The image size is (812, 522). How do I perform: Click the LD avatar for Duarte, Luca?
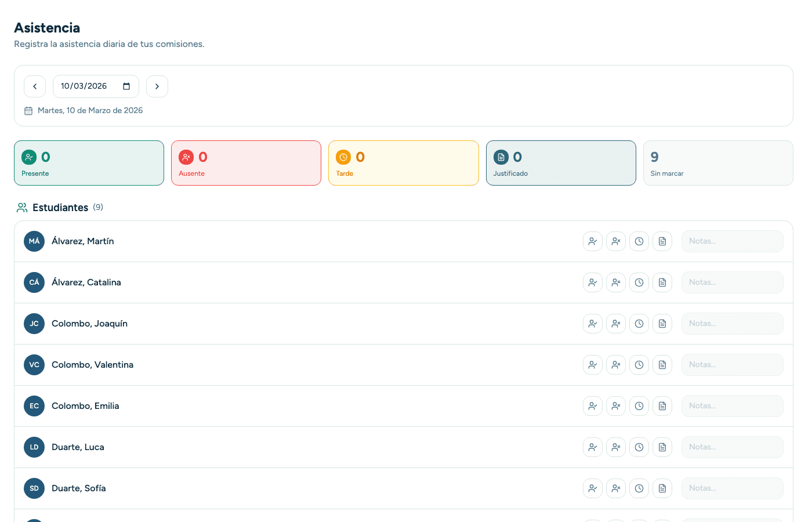point(34,447)
